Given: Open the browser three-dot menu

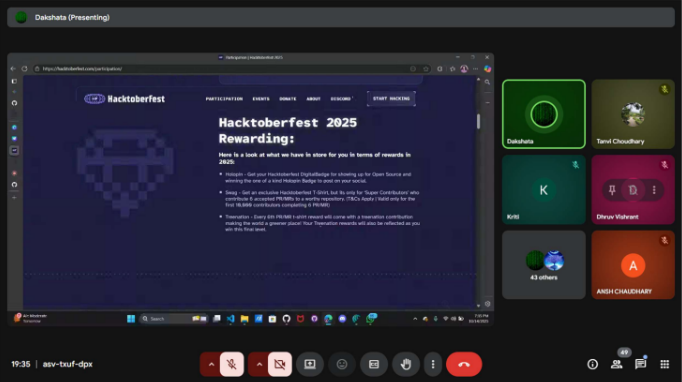Looking at the screenshot, I should 475,69.
